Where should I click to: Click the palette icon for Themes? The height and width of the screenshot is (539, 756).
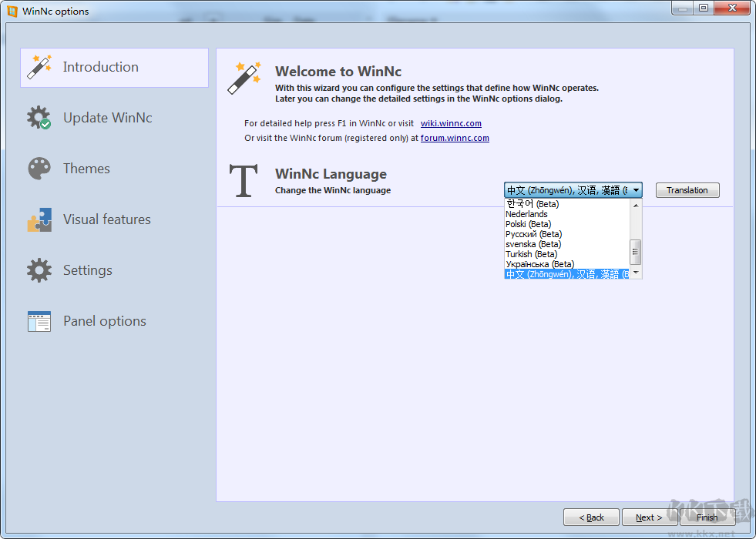click(x=39, y=169)
